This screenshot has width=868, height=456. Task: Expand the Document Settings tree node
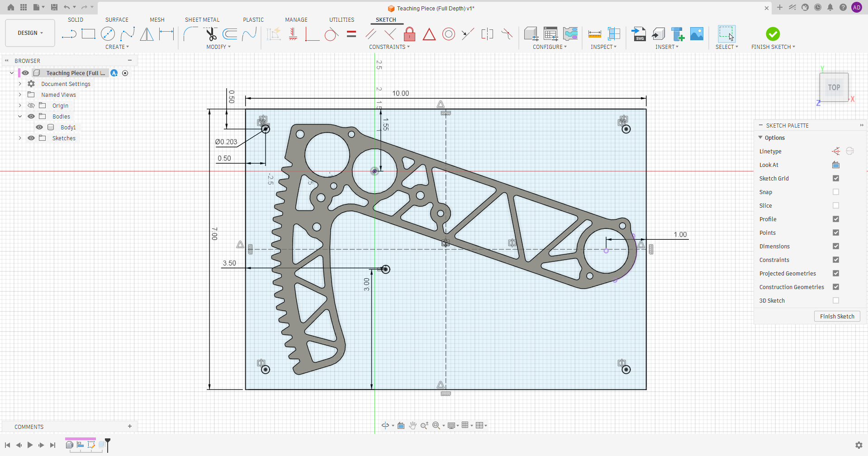pyautogui.click(x=20, y=84)
